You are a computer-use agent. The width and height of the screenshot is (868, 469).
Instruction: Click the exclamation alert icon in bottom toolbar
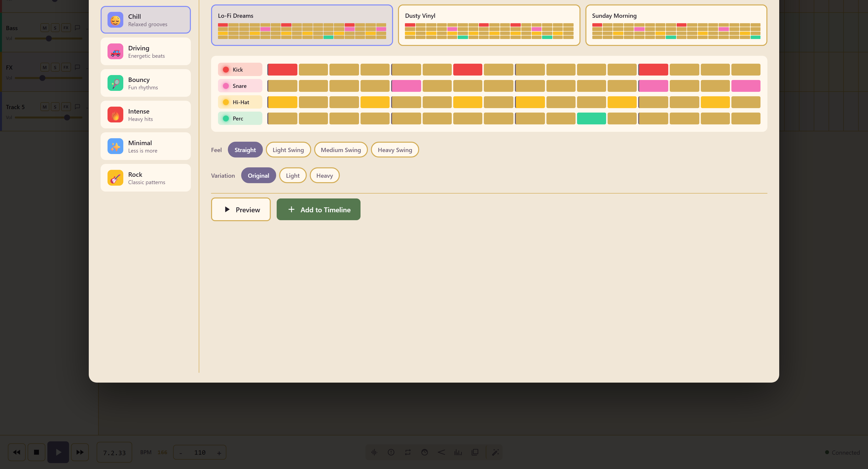coord(391,452)
